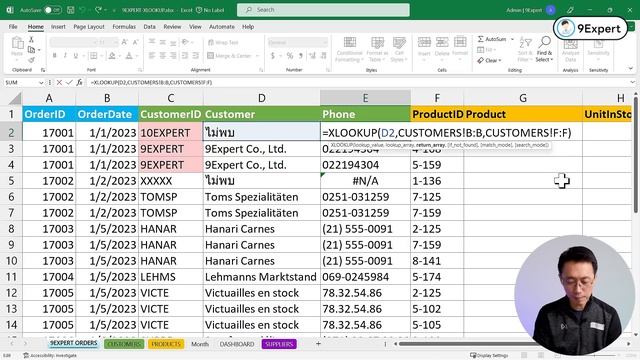Click the Borders icon
640x360 pixels.
pyautogui.click(x=93, y=56)
